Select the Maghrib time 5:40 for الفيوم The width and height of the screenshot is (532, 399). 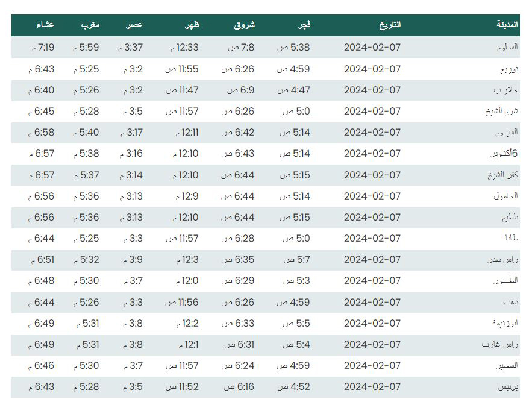coord(86,133)
